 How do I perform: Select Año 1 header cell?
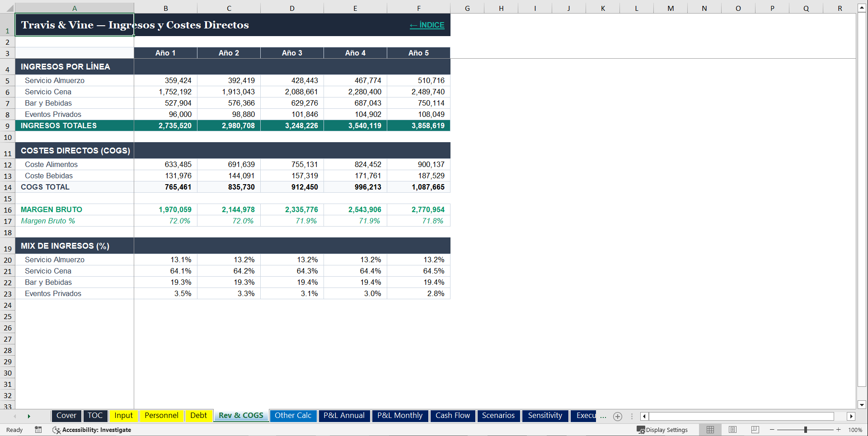point(166,53)
